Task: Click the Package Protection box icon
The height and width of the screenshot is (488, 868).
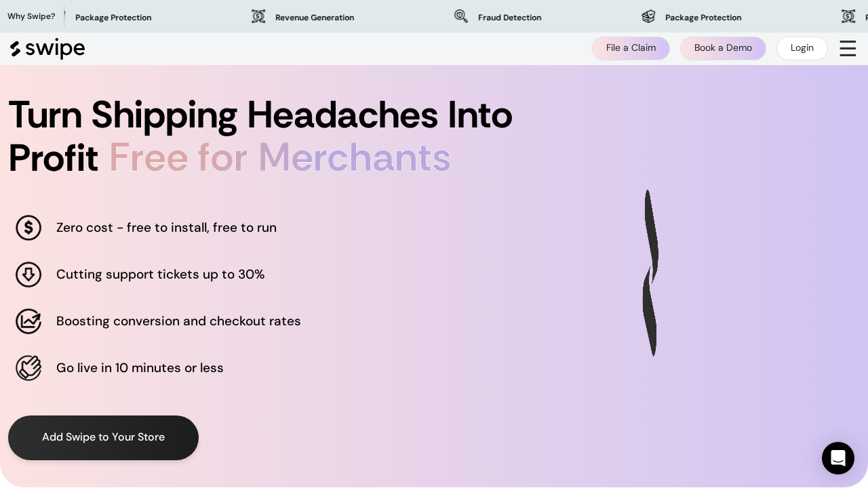Action: tap(649, 16)
